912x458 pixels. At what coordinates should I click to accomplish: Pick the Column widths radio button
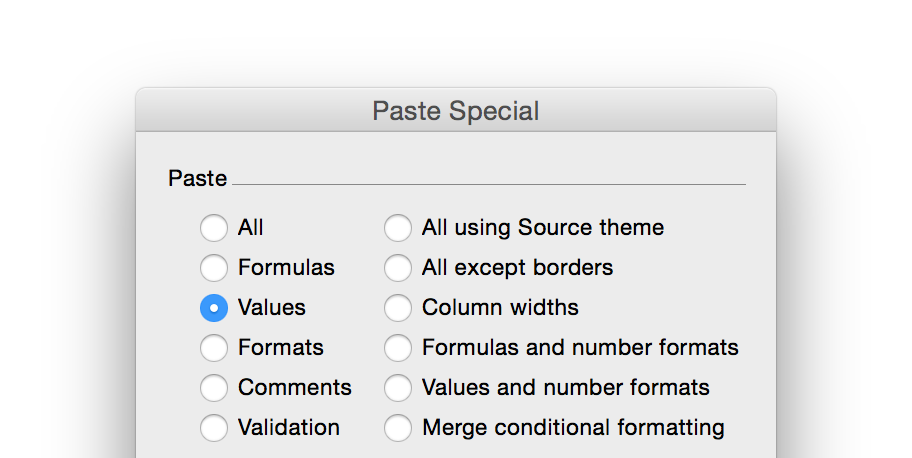pyautogui.click(x=398, y=308)
